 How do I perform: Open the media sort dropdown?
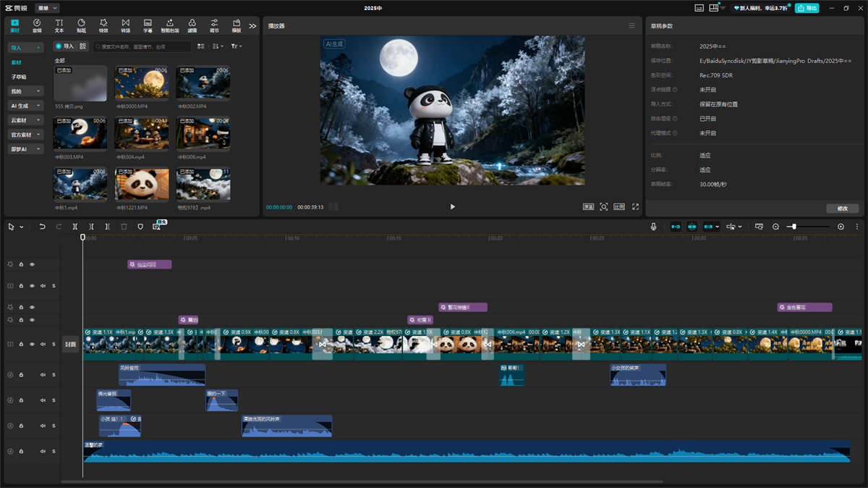click(x=217, y=46)
